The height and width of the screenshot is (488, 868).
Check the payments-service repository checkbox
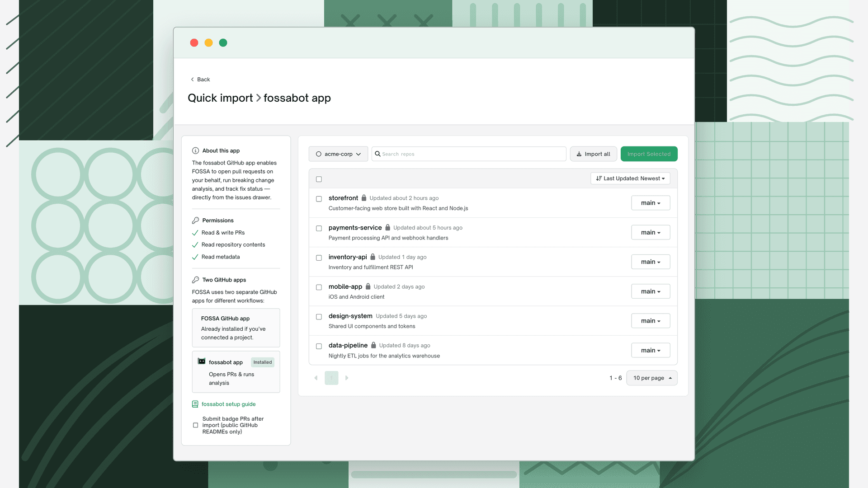pyautogui.click(x=319, y=228)
